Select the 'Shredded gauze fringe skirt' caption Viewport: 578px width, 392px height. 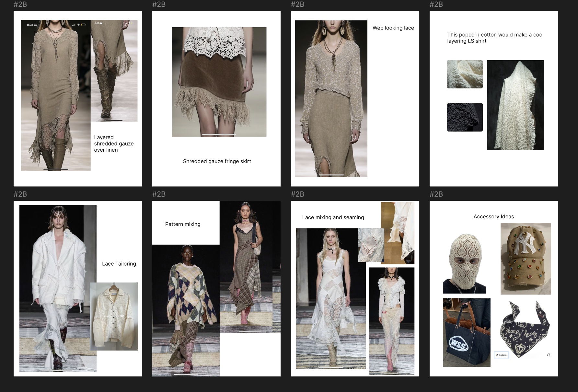point(217,161)
